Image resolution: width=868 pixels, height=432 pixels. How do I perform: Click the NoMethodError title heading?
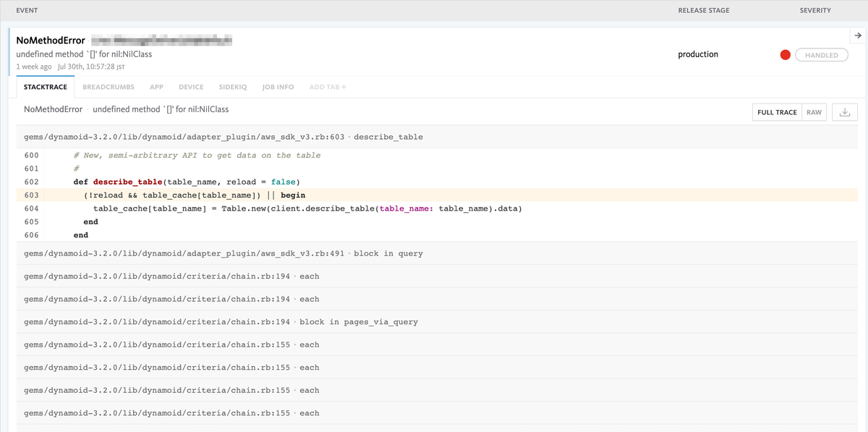(x=51, y=41)
